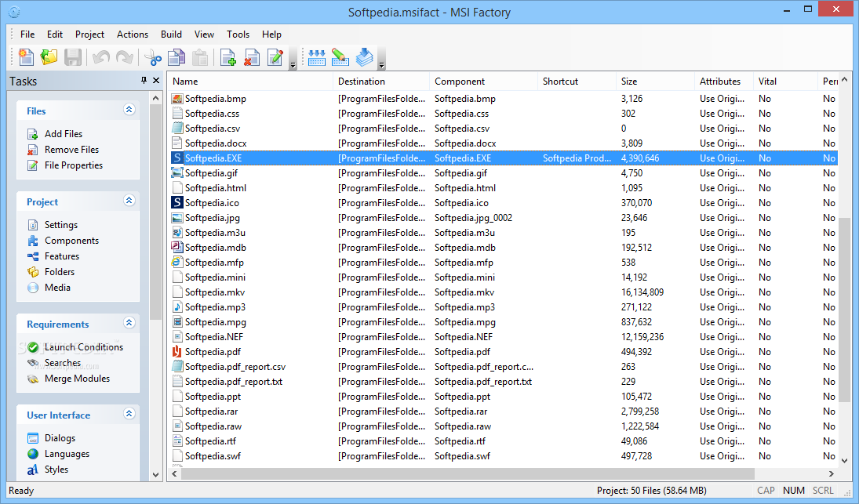Viewport: 859px width, 504px height.
Task: Pin the Tasks panel with pushpin icon
Action: click(x=144, y=81)
